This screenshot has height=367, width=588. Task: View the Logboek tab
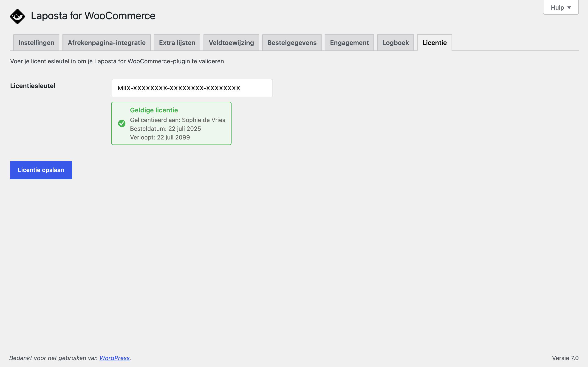pyautogui.click(x=395, y=43)
